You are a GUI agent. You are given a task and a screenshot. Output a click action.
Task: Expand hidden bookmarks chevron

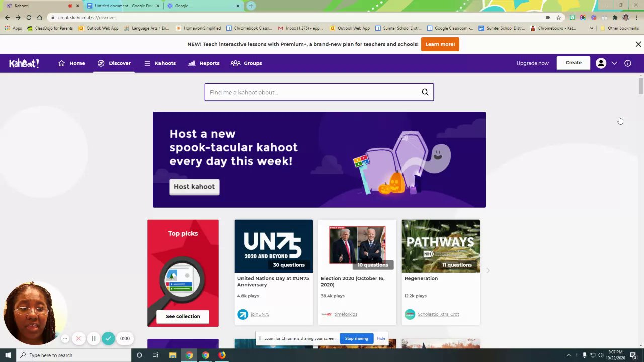coord(591,28)
